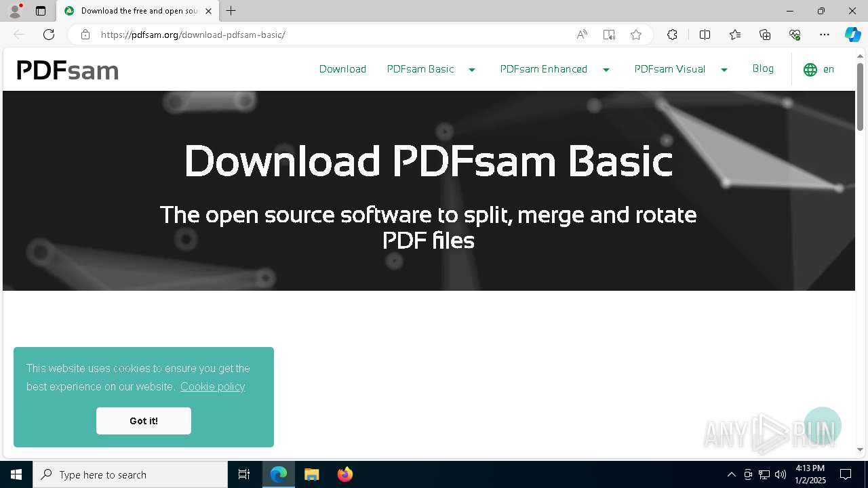Show hidden system tray icons

coord(732,474)
